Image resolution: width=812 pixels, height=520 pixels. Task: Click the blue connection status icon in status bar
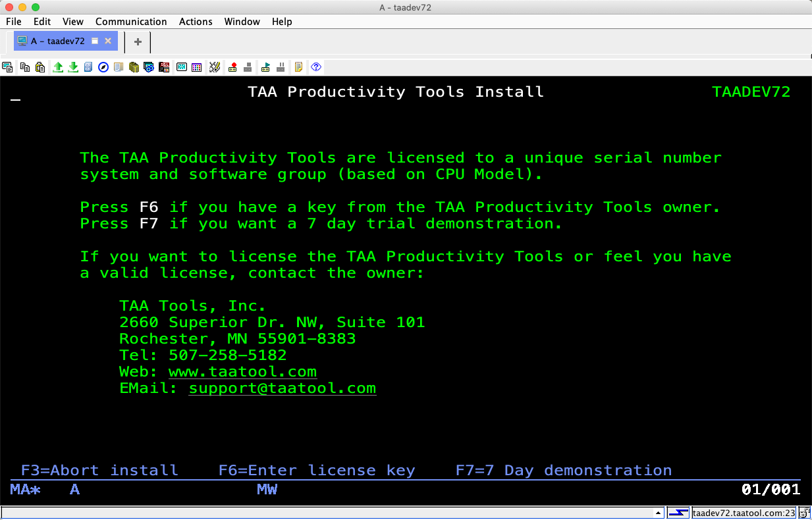678,513
